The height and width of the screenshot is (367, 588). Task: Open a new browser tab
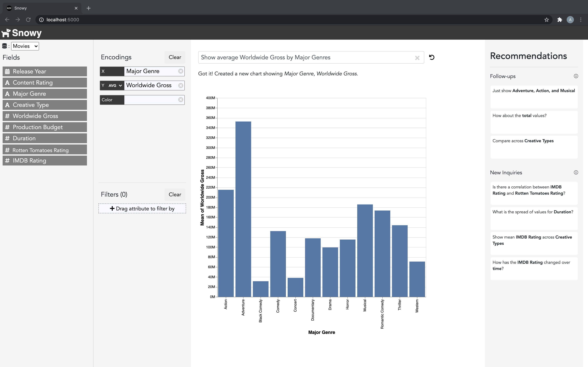[x=89, y=8]
